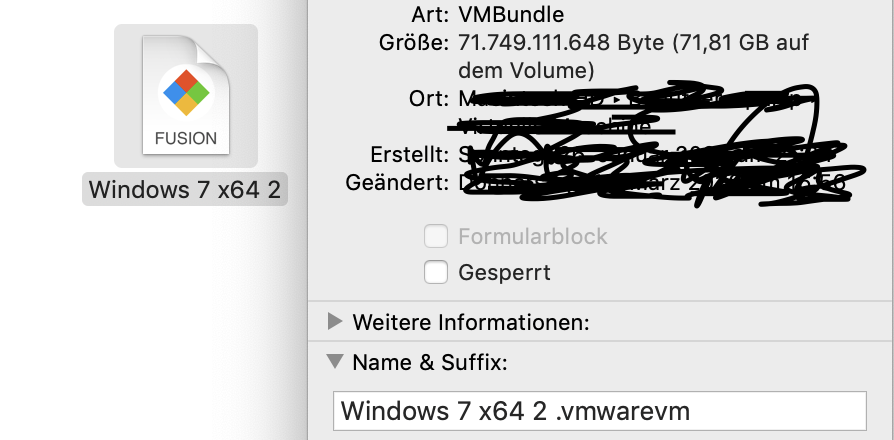
Task: Expand the Weitere Informationen disclosure triangle
Action: pos(335,322)
